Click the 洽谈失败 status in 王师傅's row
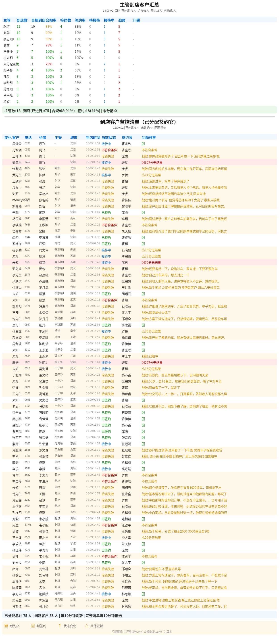The height and width of the screenshot is (644, 279). (x=108, y=156)
